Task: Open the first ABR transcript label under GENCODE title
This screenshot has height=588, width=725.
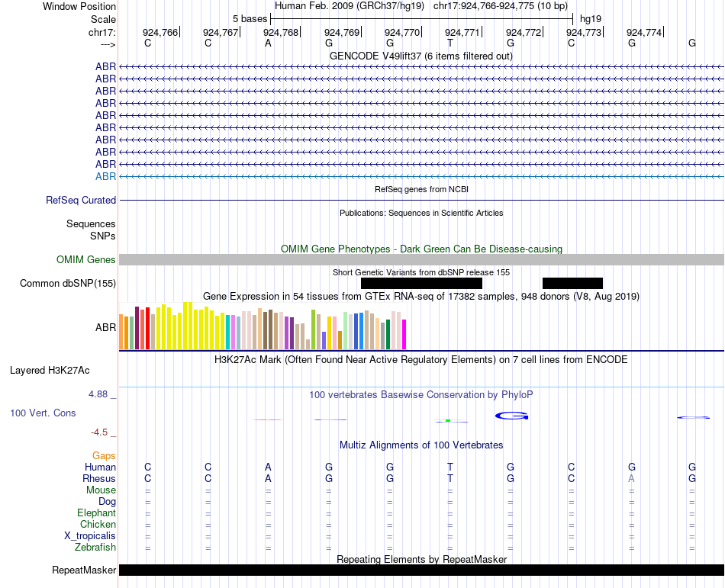Action: tap(105, 66)
